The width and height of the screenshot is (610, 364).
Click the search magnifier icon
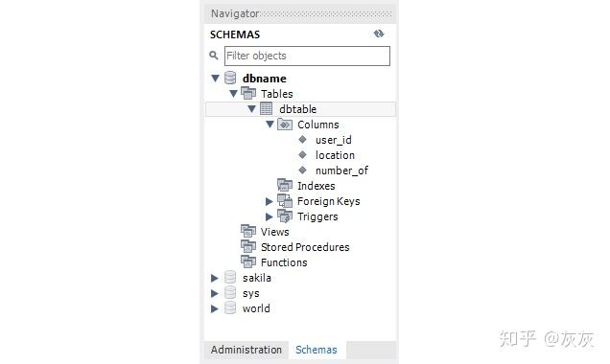pyautogui.click(x=214, y=56)
